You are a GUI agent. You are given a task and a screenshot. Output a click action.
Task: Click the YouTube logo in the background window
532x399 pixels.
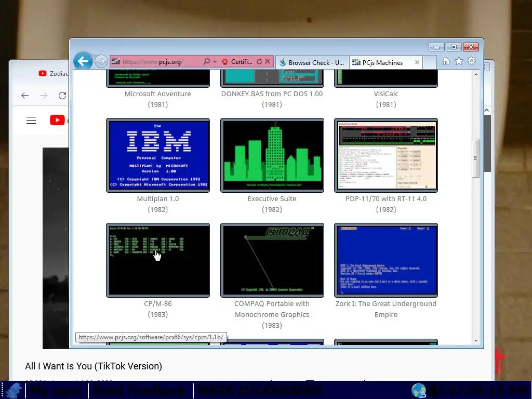coord(58,120)
